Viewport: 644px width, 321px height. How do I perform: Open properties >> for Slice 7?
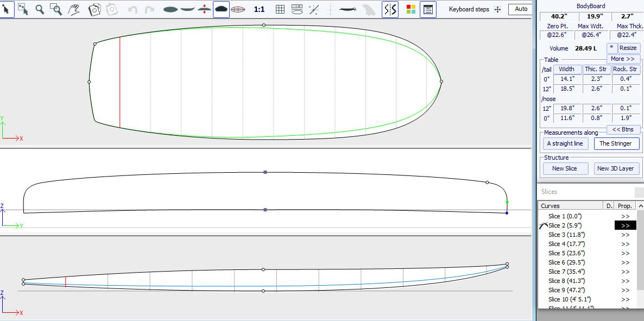pos(625,272)
